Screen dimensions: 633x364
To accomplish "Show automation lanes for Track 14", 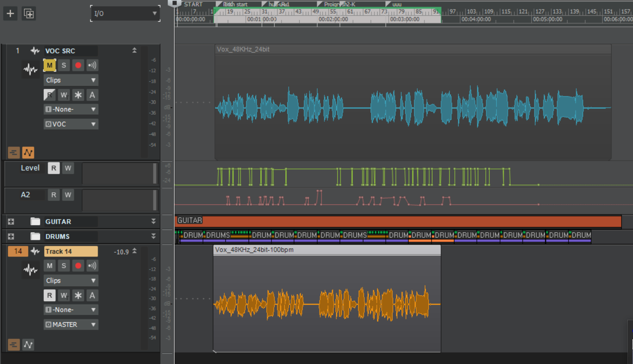I will [x=28, y=344].
